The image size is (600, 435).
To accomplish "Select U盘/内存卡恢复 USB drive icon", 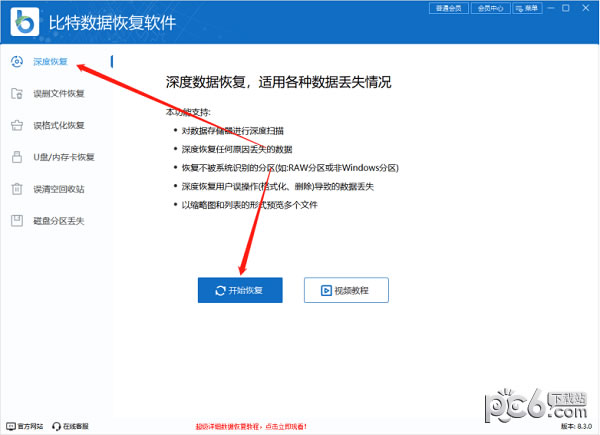I will click(17, 157).
